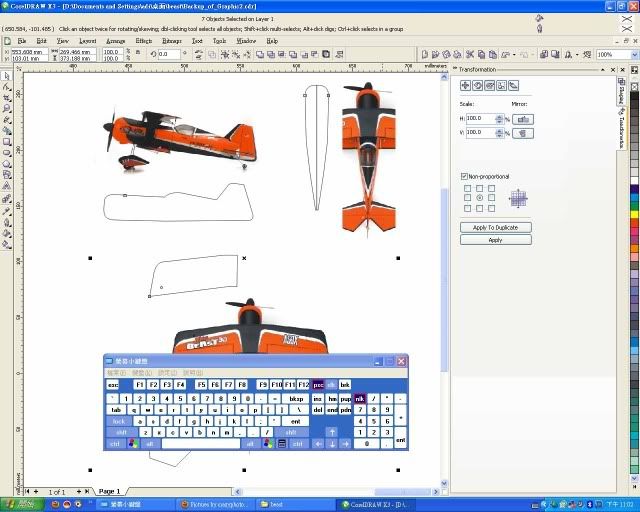640x512 pixels.
Task: Open the Skew tab in Transformation docker
Action: click(x=513, y=85)
